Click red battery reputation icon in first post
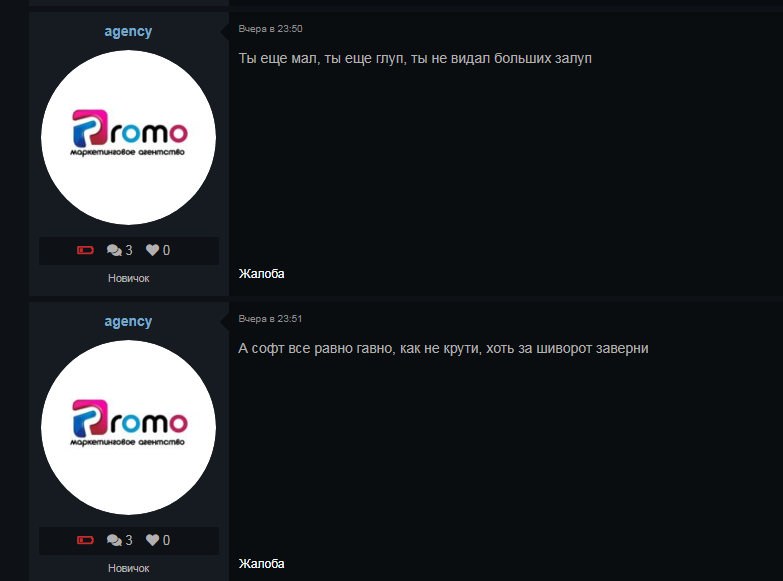The height and width of the screenshot is (581, 783). click(x=85, y=250)
